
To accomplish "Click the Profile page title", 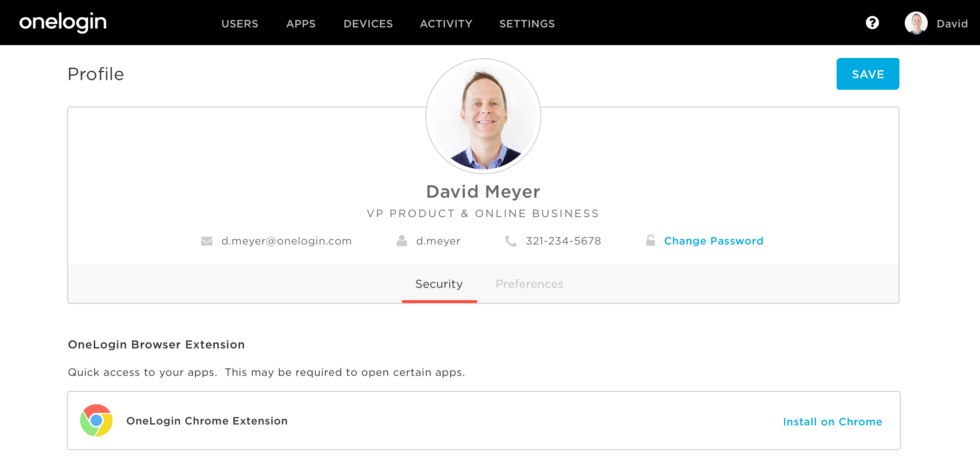I will tap(96, 74).
